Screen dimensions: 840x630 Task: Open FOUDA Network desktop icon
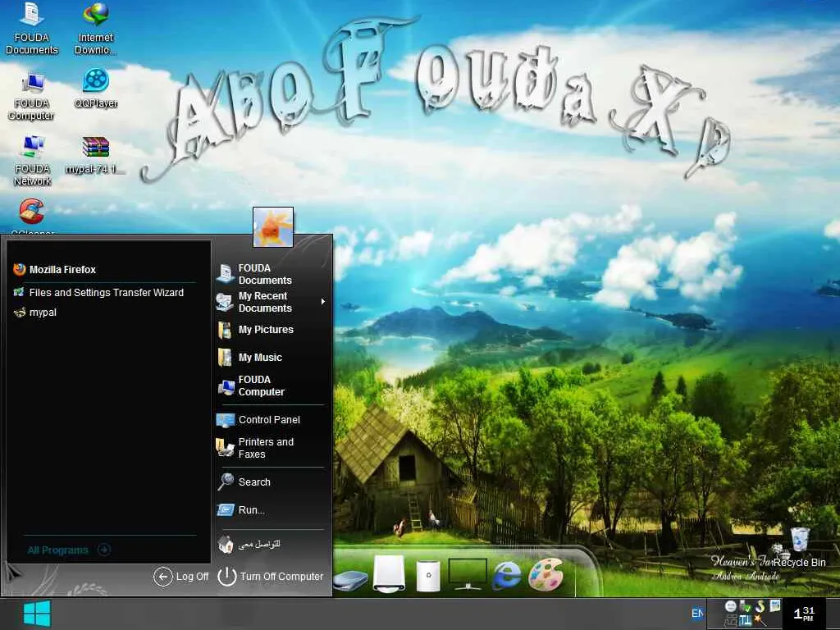tap(32, 161)
